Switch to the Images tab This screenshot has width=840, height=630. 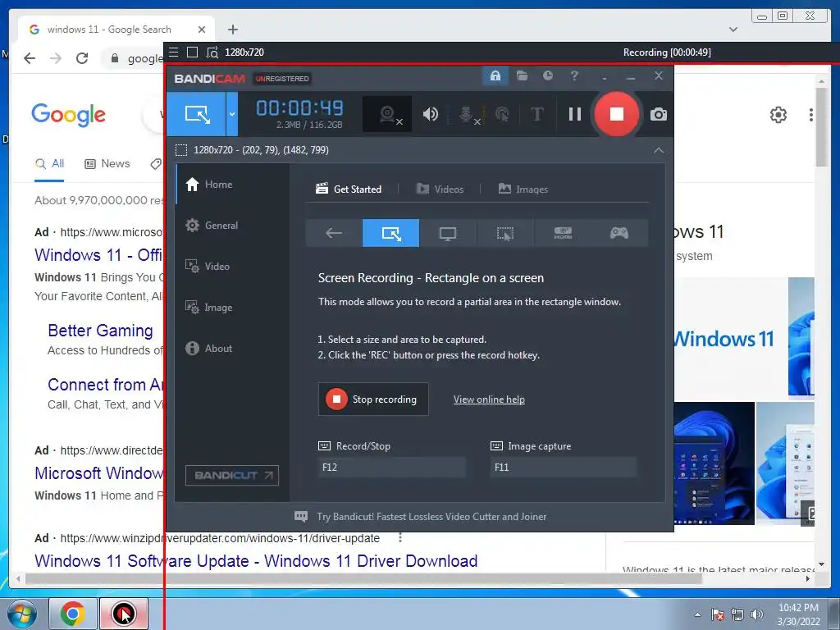[523, 189]
